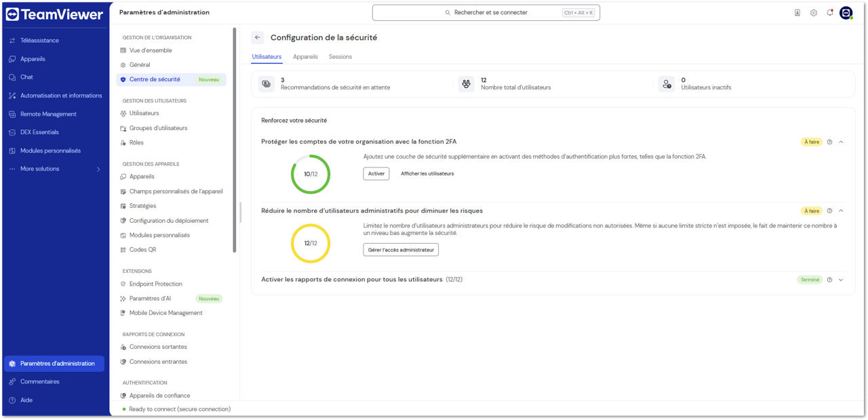
Task: Switch to the Appareils tab
Action: (x=305, y=57)
